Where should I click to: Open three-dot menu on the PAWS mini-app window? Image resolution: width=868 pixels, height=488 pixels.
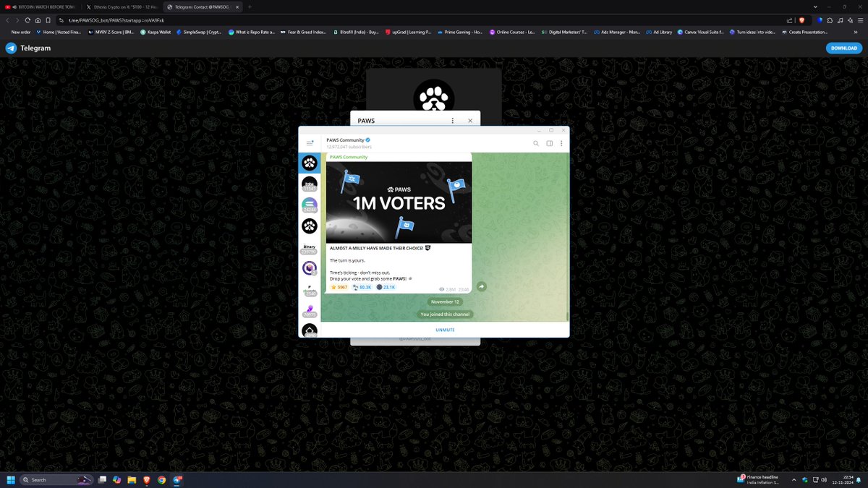(453, 121)
